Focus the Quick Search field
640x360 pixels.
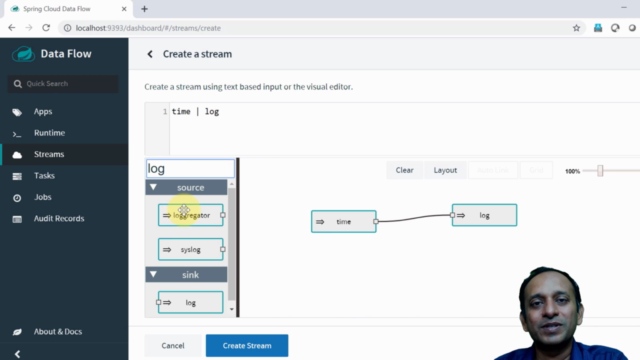pos(63,84)
